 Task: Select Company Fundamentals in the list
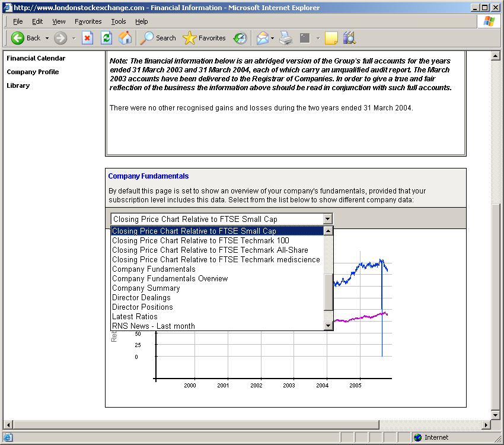click(x=217, y=269)
